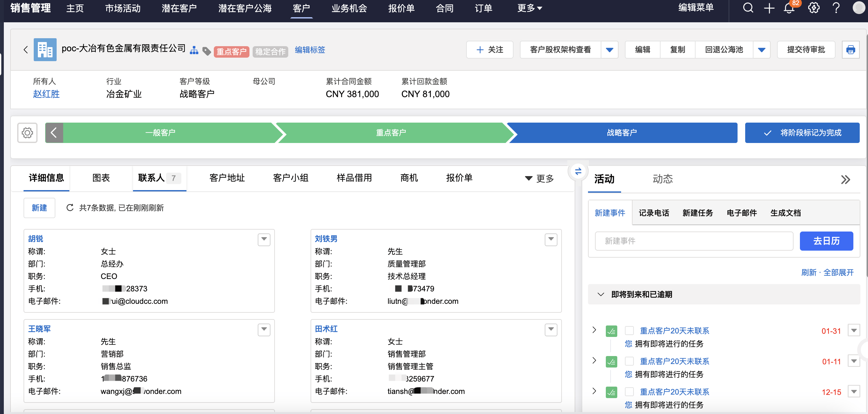Collapse 即将到来和已逾期 section
The height and width of the screenshot is (414, 868).
click(x=600, y=294)
